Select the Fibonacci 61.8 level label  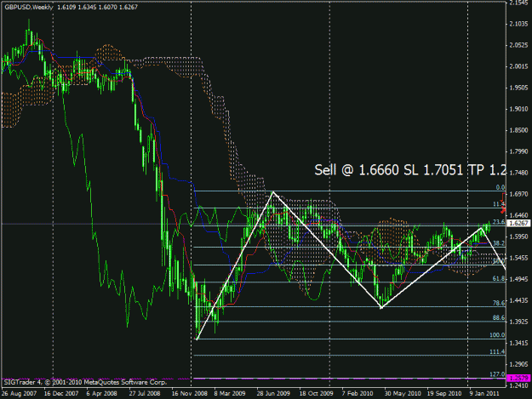pos(499,279)
